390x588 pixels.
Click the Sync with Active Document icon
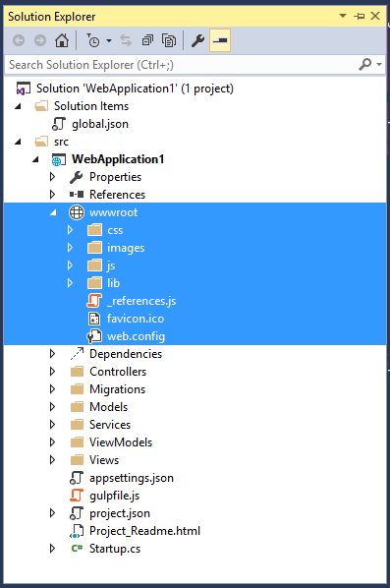click(126, 40)
